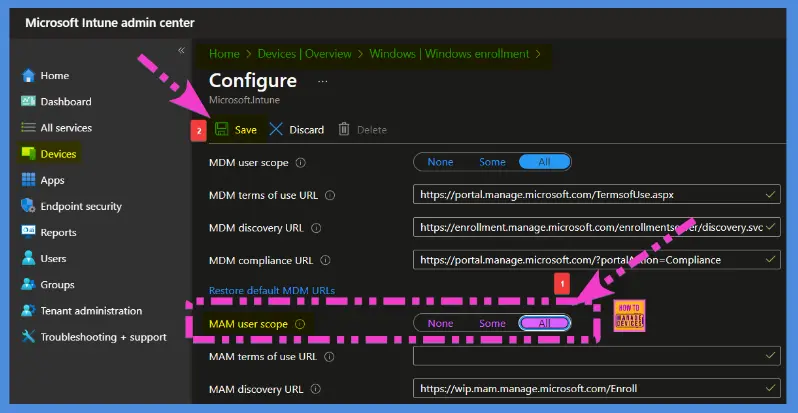Set MDM user scope to All
Screen dimensions: 798x413
(544, 162)
